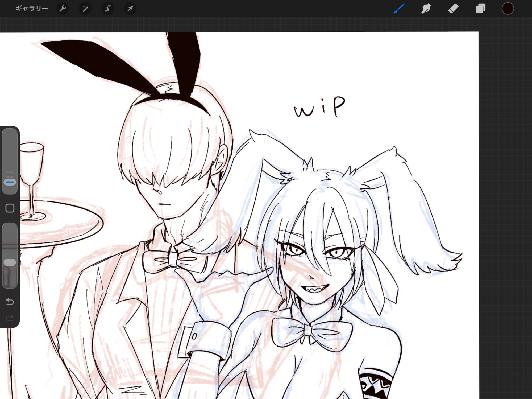Activate the Selection S-shaped tool
The width and height of the screenshot is (532, 399).
pyautogui.click(x=108, y=9)
